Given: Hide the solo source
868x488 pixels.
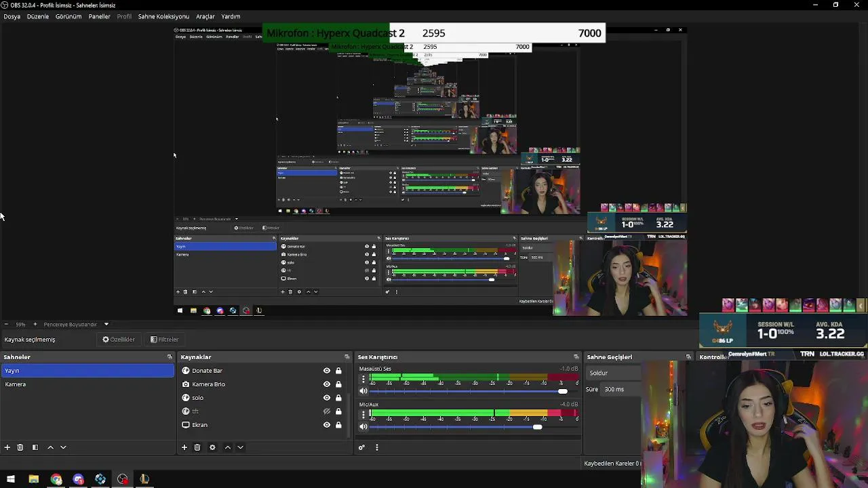Looking at the screenshot, I should 327,398.
